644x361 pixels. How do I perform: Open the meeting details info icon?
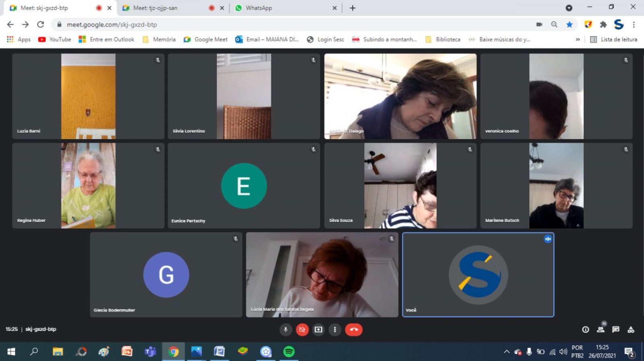point(585,330)
